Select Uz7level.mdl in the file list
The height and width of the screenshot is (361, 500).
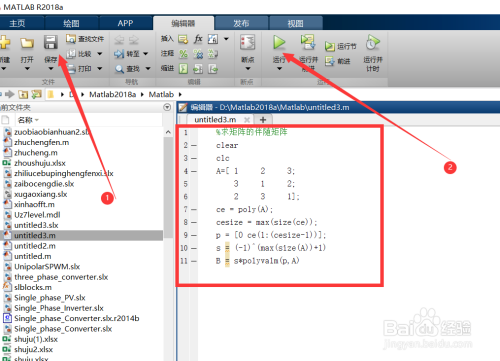(37, 215)
